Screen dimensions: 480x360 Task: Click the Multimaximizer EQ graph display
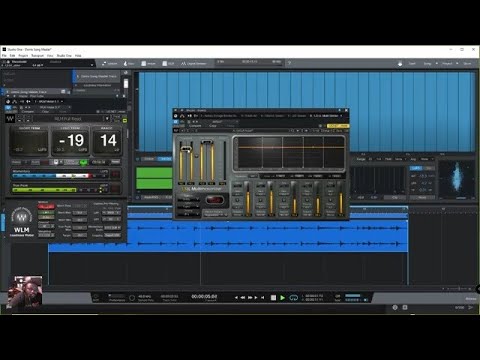289,153
